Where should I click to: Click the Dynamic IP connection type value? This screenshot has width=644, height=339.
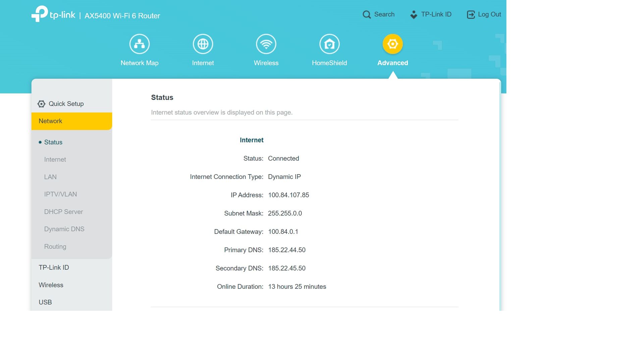coord(284,177)
